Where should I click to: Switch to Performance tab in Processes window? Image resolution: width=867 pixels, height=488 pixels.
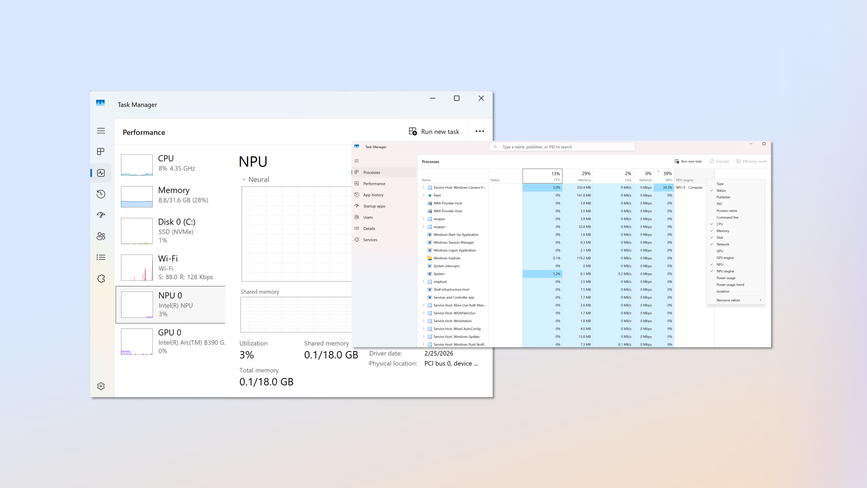pyautogui.click(x=384, y=183)
